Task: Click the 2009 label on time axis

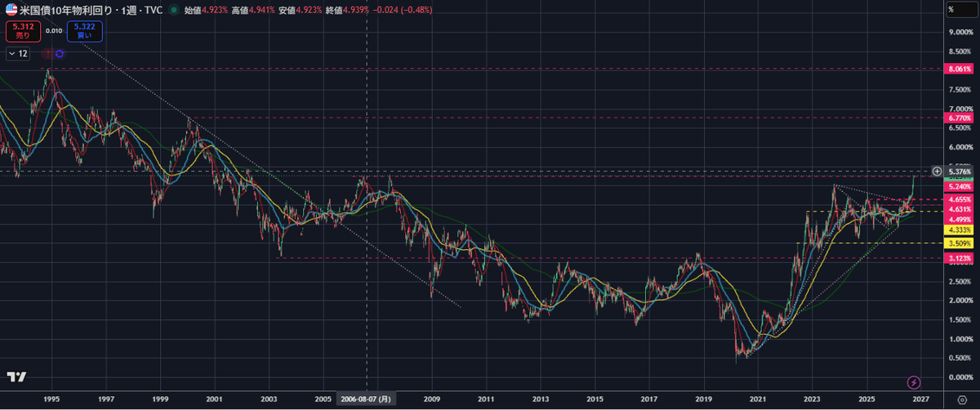Action: (x=432, y=400)
